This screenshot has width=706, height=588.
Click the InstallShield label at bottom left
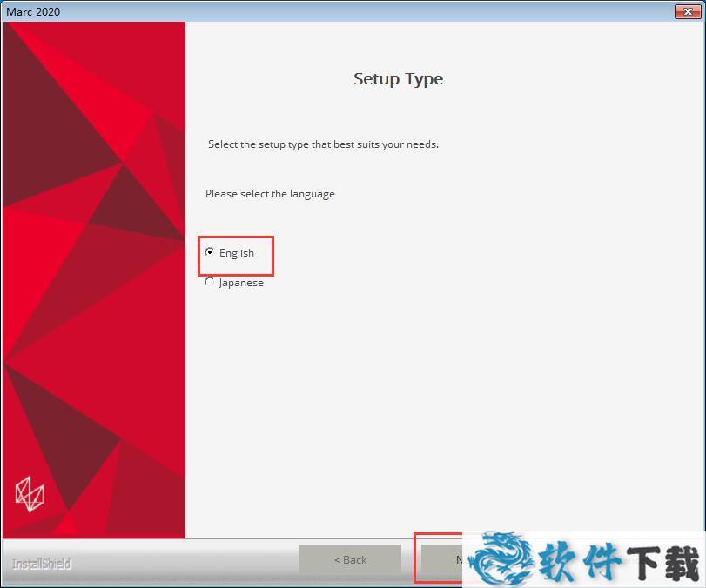click(x=42, y=564)
